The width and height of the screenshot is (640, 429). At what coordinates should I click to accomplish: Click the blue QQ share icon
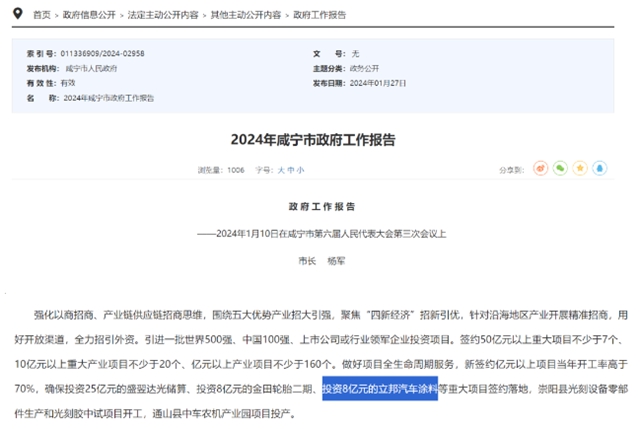pos(600,168)
